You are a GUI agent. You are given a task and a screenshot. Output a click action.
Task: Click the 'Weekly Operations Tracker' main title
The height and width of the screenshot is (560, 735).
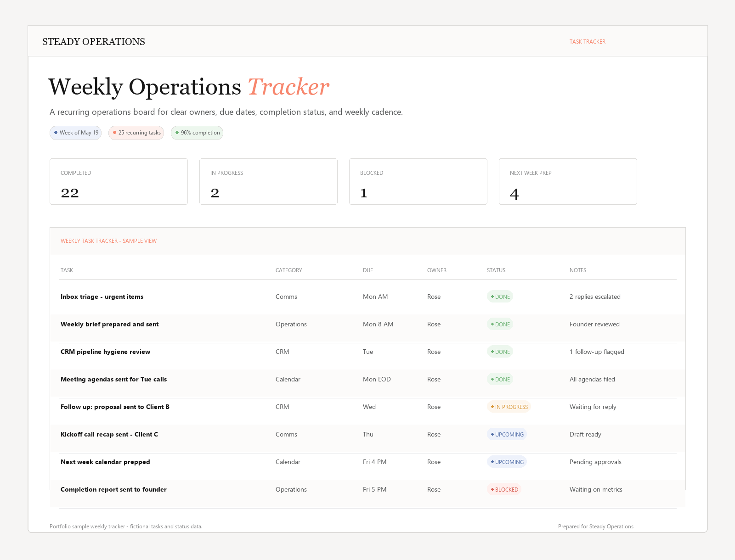[x=189, y=87]
